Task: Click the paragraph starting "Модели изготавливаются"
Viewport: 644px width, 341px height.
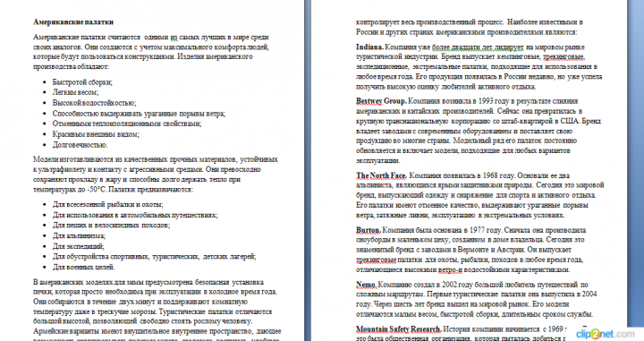Action: tap(156, 175)
